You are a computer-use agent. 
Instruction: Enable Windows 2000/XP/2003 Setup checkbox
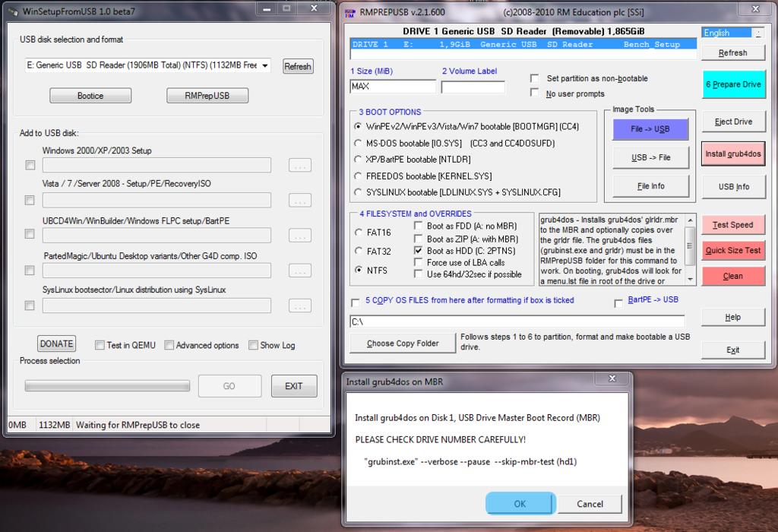point(30,165)
